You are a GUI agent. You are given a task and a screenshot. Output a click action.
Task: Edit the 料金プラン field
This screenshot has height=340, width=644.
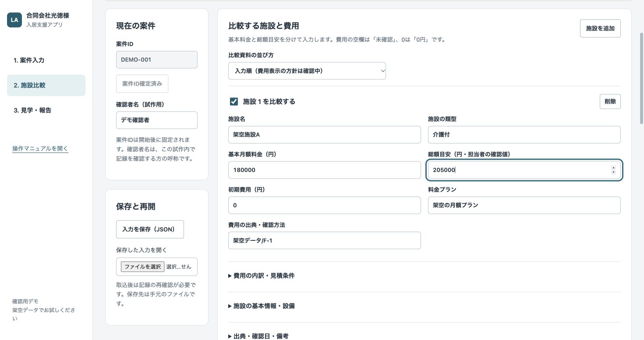(x=524, y=205)
